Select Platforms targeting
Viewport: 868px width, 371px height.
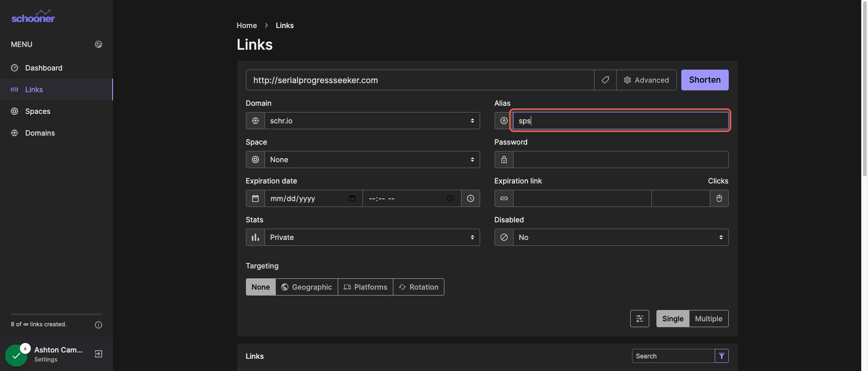365,287
